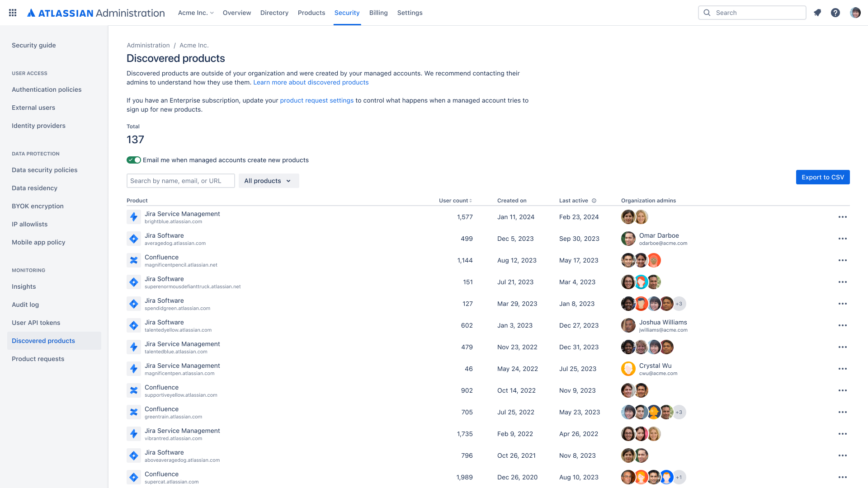Click the Confluence icon for supportiveyellow
The width and height of the screenshot is (868, 488).
[133, 390]
